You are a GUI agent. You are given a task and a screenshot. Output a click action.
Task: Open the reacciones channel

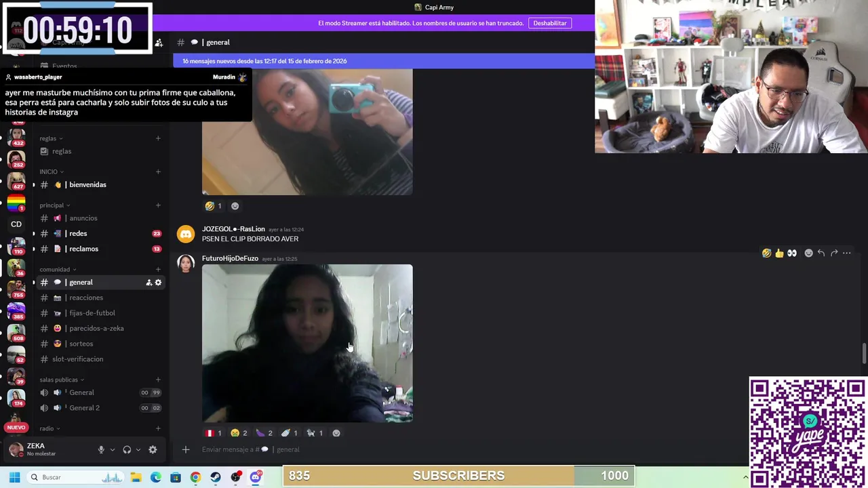click(x=100, y=298)
